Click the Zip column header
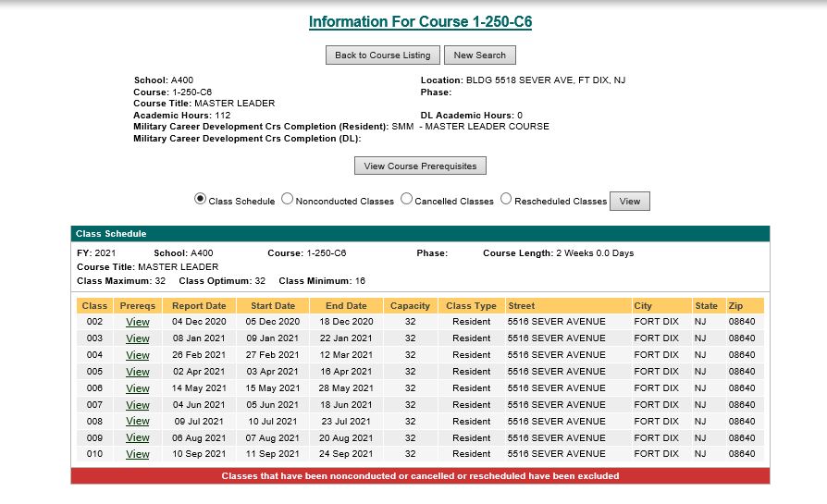The image size is (827, 504). (x=746, y=306)
